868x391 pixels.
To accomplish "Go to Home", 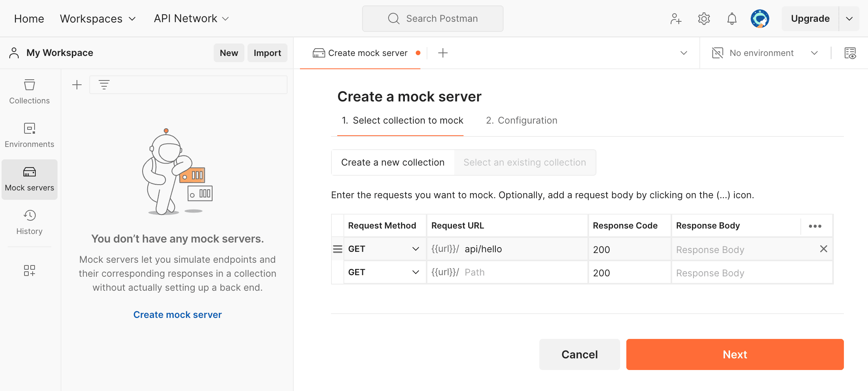I will click(29, 19).
